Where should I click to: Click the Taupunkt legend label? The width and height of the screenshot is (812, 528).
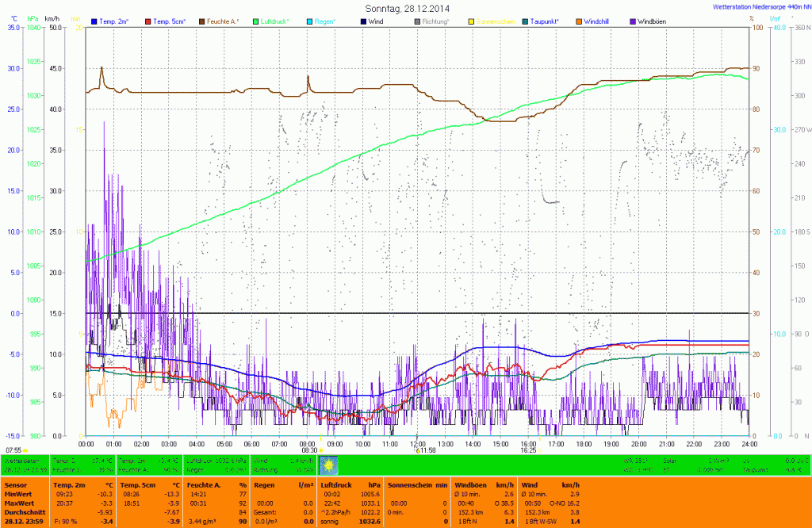point(553,21)
